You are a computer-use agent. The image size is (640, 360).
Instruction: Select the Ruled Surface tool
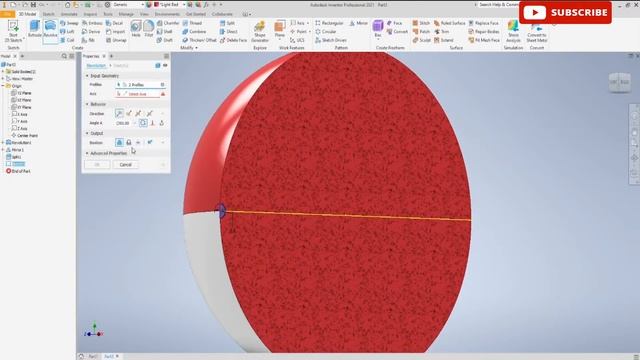click(449, 23)
